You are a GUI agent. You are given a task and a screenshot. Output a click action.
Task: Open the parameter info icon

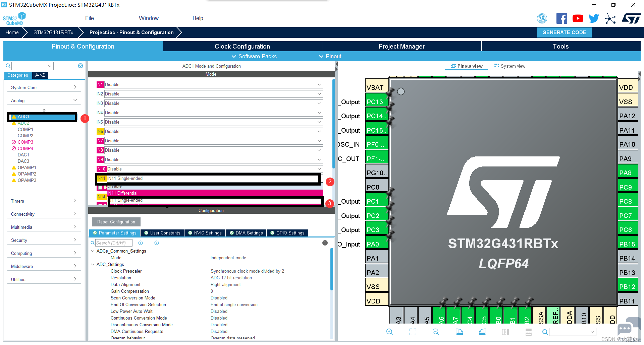click(x=325, y=243)
